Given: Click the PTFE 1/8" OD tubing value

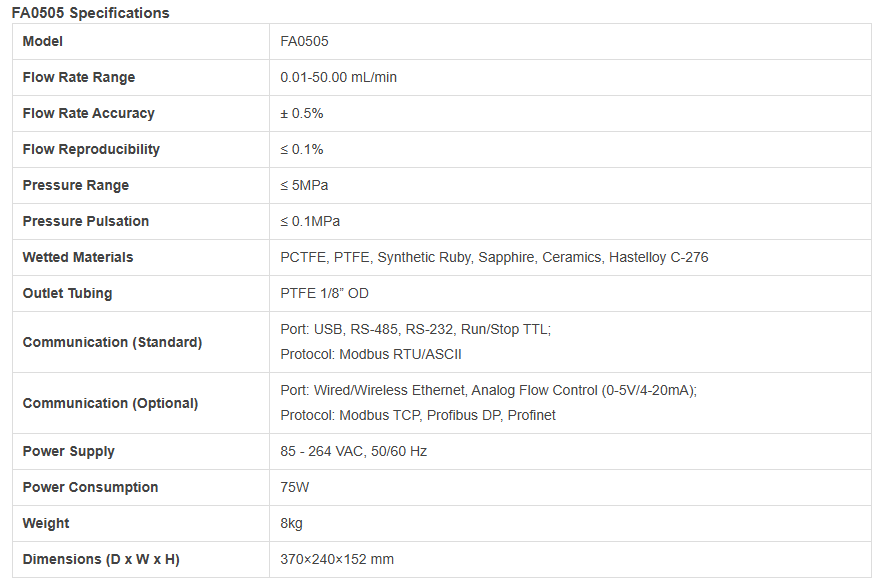Looking at the screenshot, I should [x=325, y=293].
